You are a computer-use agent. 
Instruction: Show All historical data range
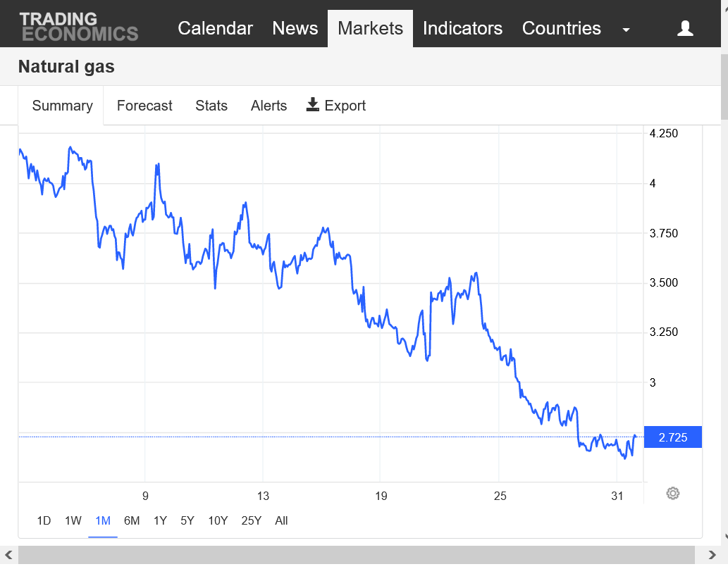281,521
